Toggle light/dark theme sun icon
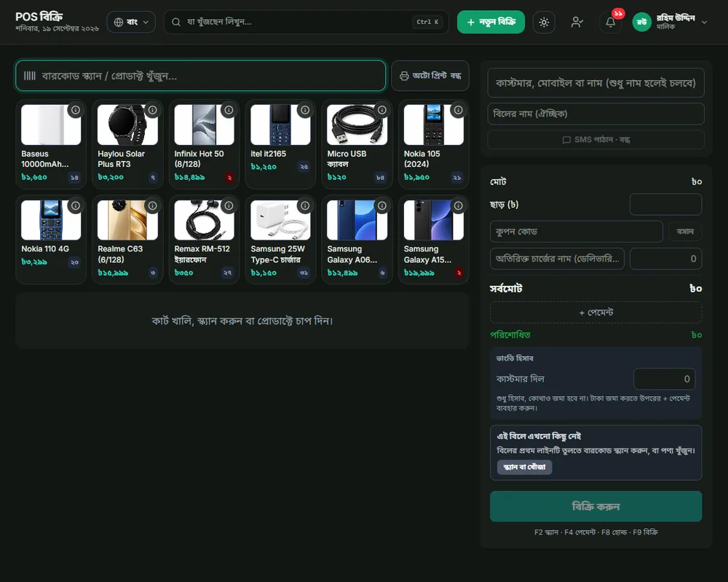Screen dimensions: 728x582 (x=544, y=22)
